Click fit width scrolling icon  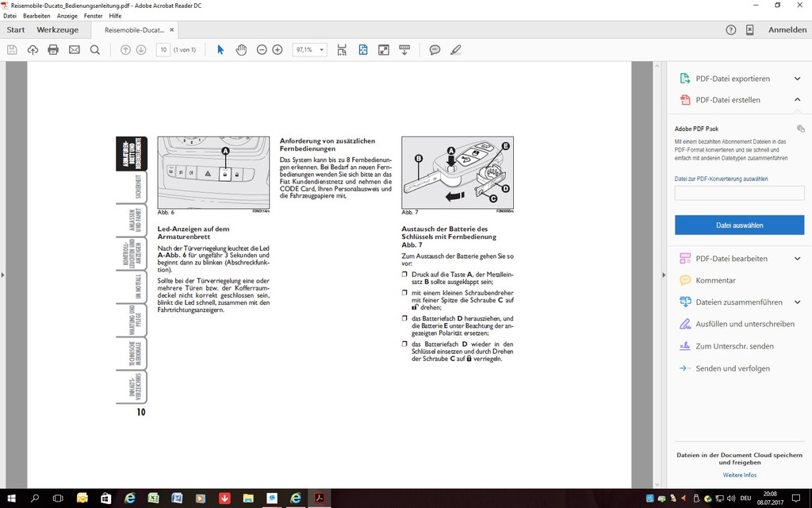(x=342, y=50)
